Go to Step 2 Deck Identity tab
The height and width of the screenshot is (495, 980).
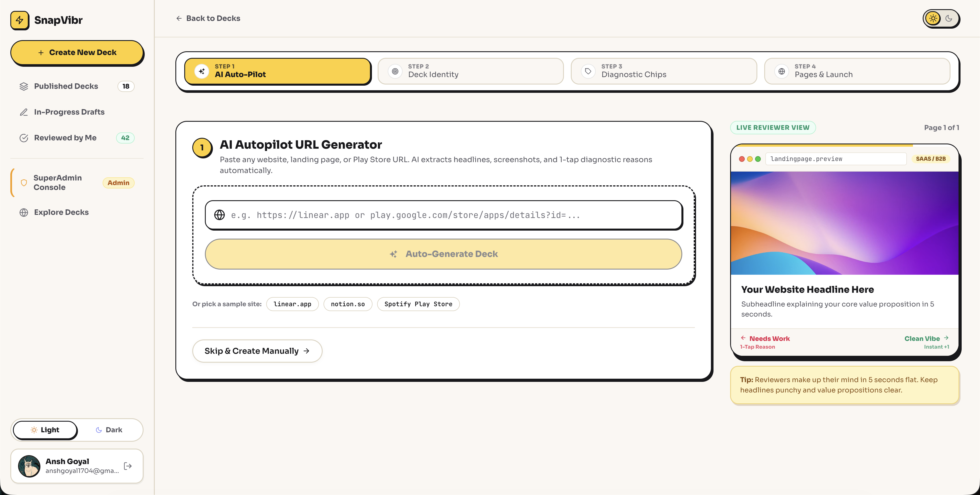[471, 71]
